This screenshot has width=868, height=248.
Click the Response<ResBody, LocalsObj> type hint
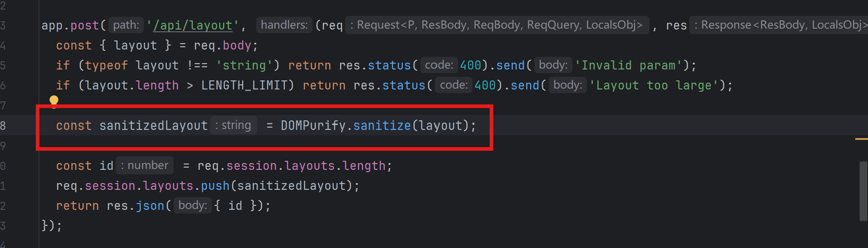(x=779, y=25)
